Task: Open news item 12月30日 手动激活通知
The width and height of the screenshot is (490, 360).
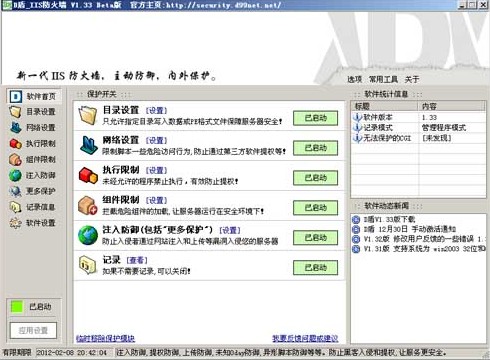Action: (x=410, y=229)
